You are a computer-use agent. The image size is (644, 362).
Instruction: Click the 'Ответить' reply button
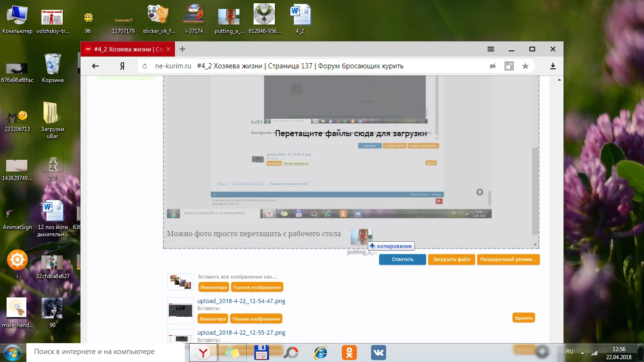[x=403, y=259]
